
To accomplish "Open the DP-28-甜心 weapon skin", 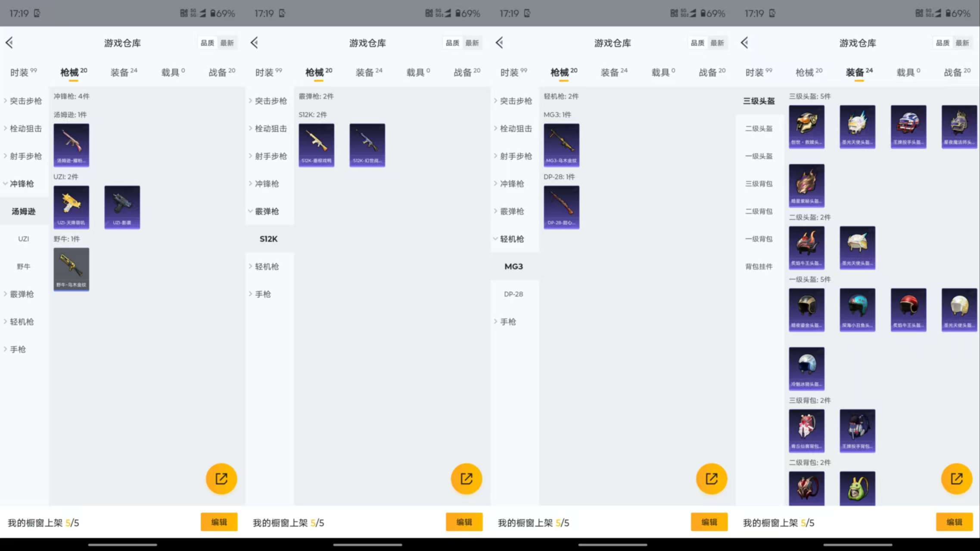I will 561,207.
